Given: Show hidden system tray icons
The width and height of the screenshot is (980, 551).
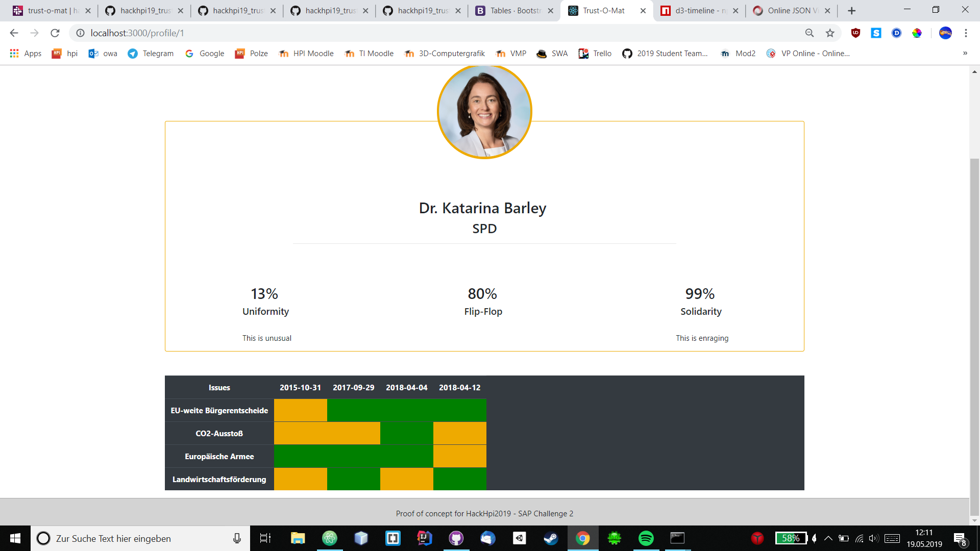Looking at the screenshot, I should point(828,538).
